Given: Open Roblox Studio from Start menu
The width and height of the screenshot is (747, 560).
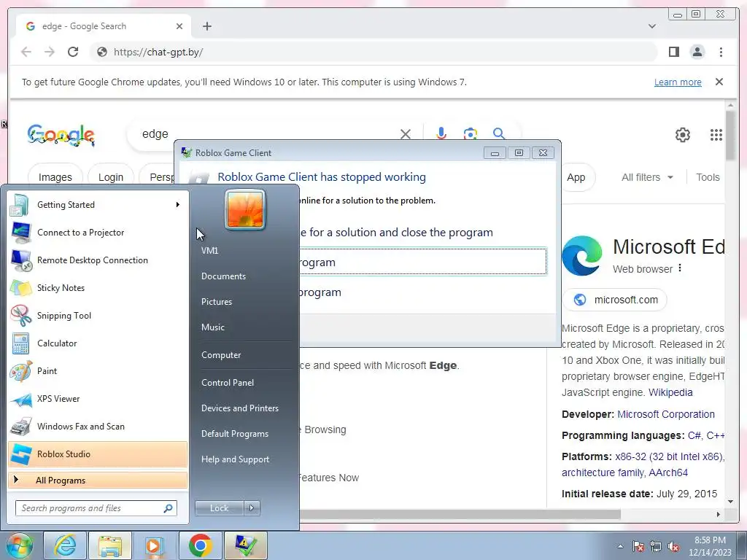Looking at the screenshot, I should tap(98, 454).
